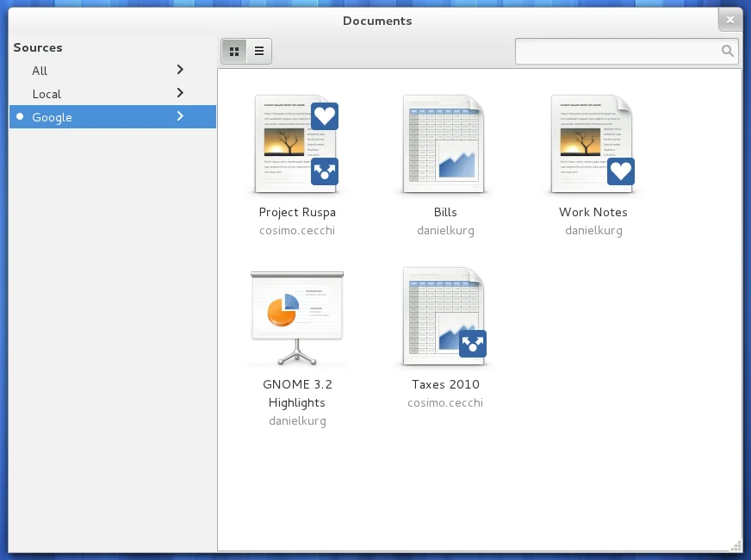Open the Bills spreadsheet
Viewport: 751px width, 560px height.
[445, 142]
